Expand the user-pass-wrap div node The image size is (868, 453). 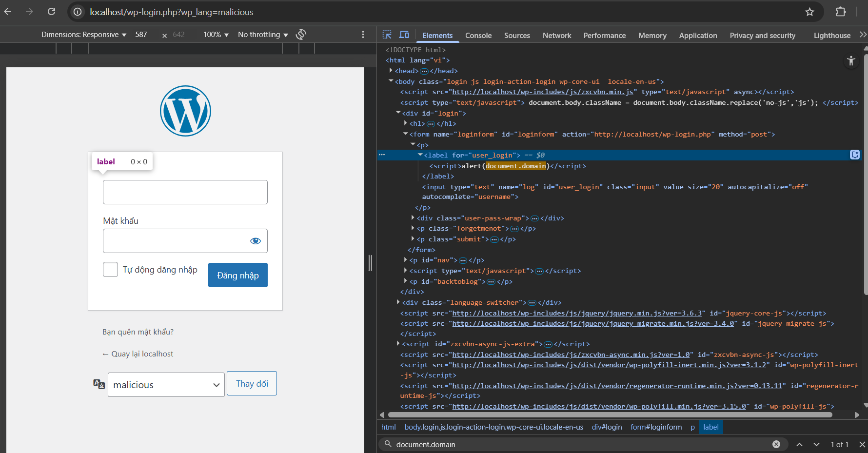tap(413, 218)
